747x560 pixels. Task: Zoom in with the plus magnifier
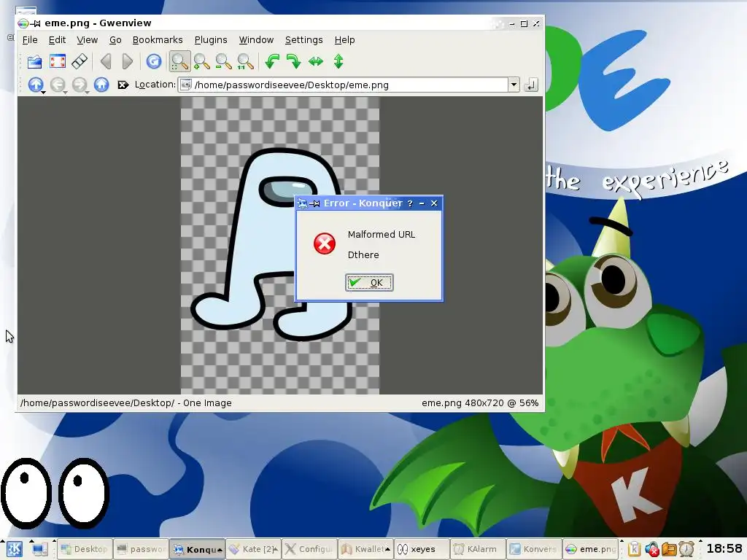(x=201, y=61)
